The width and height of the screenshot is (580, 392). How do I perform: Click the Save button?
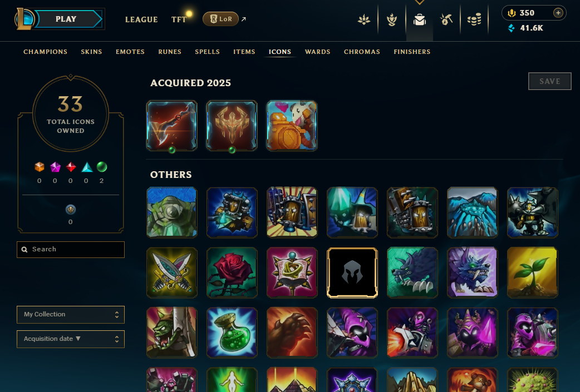[550, 81]
